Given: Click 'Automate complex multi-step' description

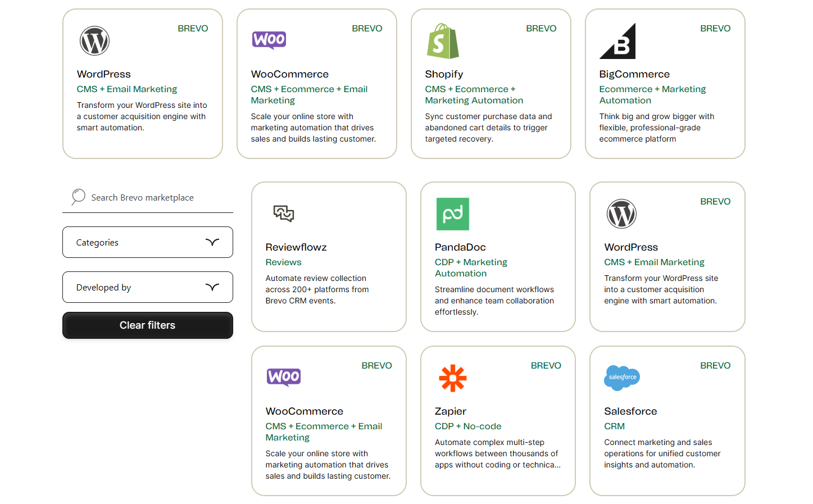Looking at the screenshot, I should point(498,453).
